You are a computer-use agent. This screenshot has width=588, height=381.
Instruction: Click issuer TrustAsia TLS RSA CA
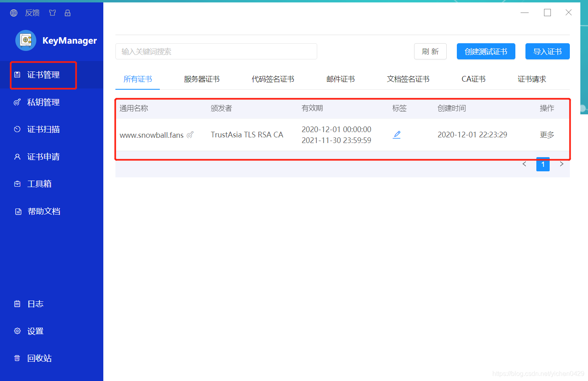click(x=247, y=135)
